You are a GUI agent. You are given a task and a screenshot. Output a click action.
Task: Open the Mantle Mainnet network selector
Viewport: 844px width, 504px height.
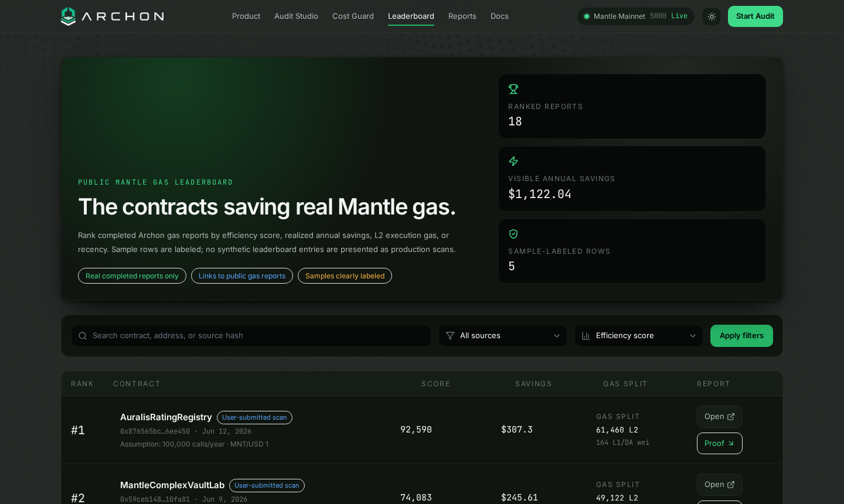pos(636,16)
